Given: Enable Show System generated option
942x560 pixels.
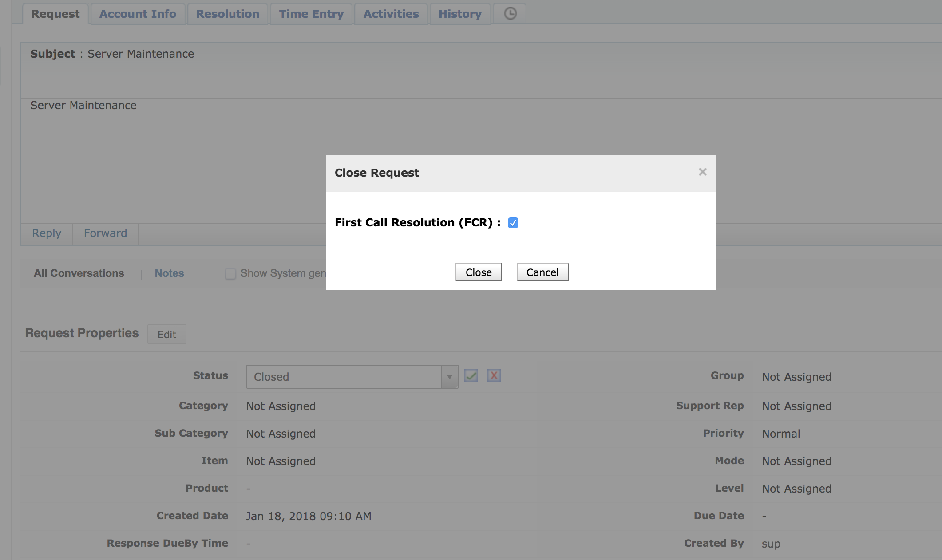Looking at the screenshot, I should click(x=230, y=273).
